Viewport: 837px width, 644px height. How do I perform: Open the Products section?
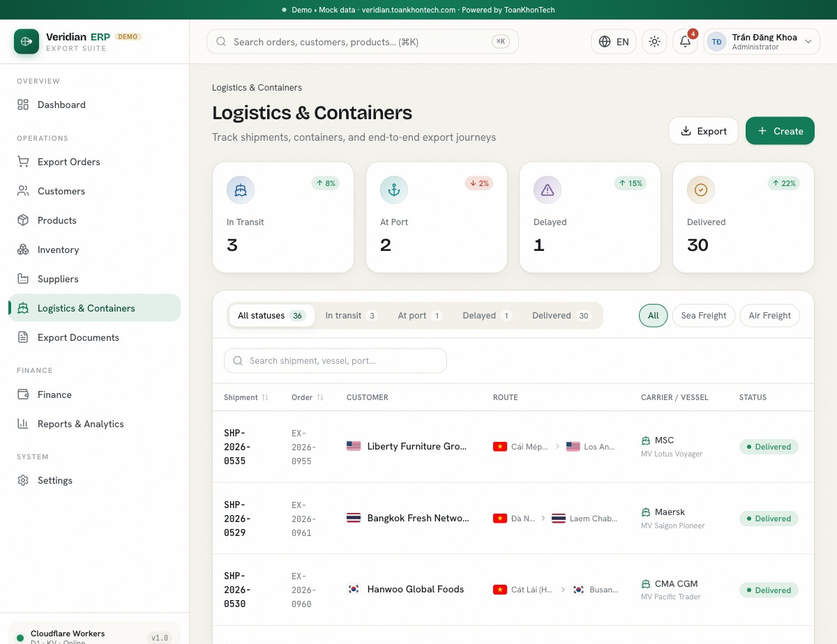[x=94, y=220]
